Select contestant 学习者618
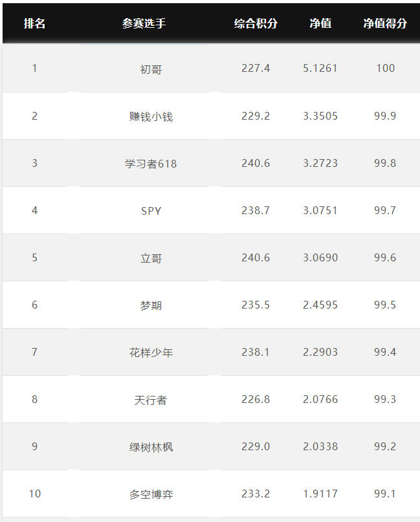The height and width of the screenshot is (522, 420). tap(151, 164)
